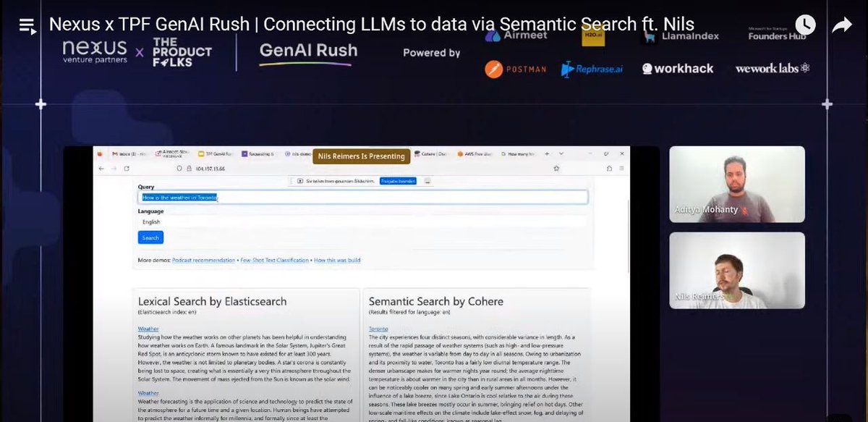The image size is (868, 422).
Task: Click the browser forward arrow
Action: click(x=114, y=168)
